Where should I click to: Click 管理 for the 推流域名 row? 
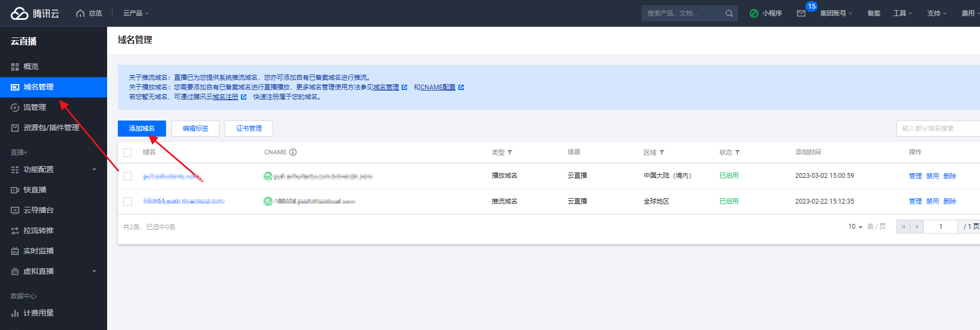click(915, 201)
